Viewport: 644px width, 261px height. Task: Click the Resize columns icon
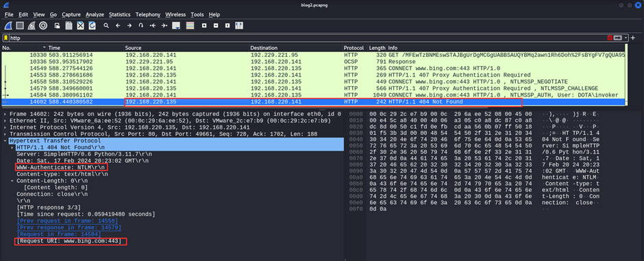[x=239, y=25]
